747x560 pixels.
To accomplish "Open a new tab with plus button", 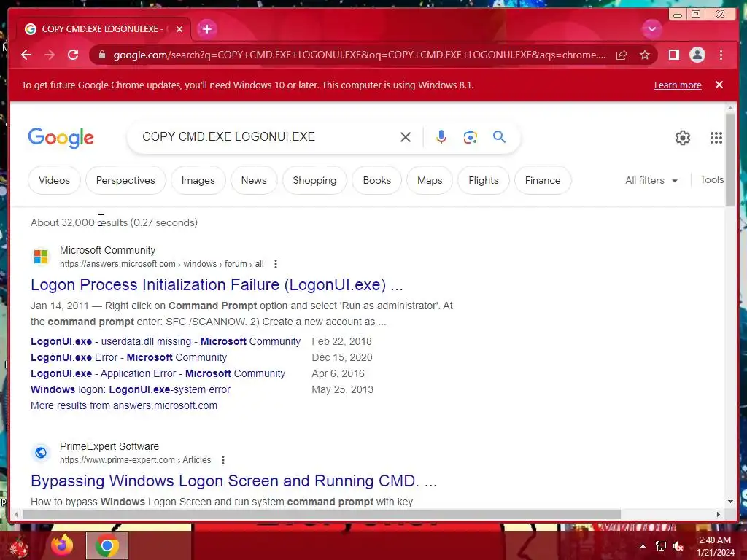I will (x=206, y=29).
